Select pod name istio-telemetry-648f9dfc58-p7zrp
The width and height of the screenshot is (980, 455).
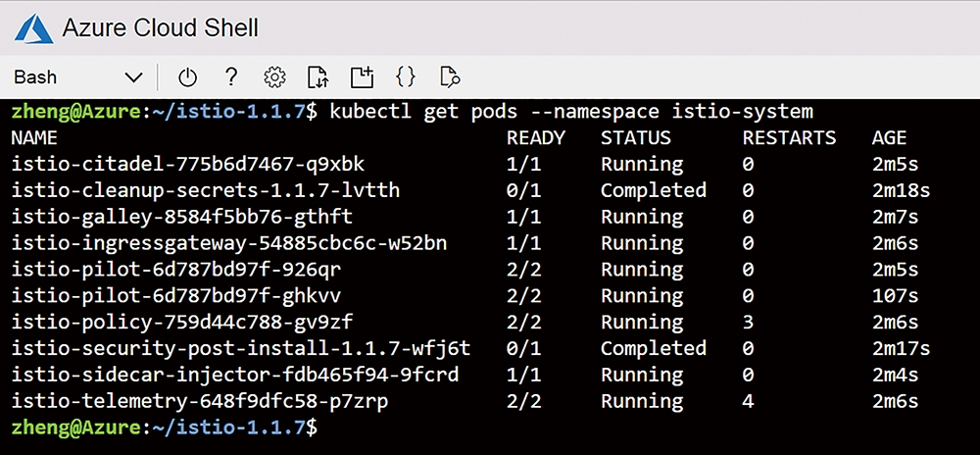coord(200,401)
